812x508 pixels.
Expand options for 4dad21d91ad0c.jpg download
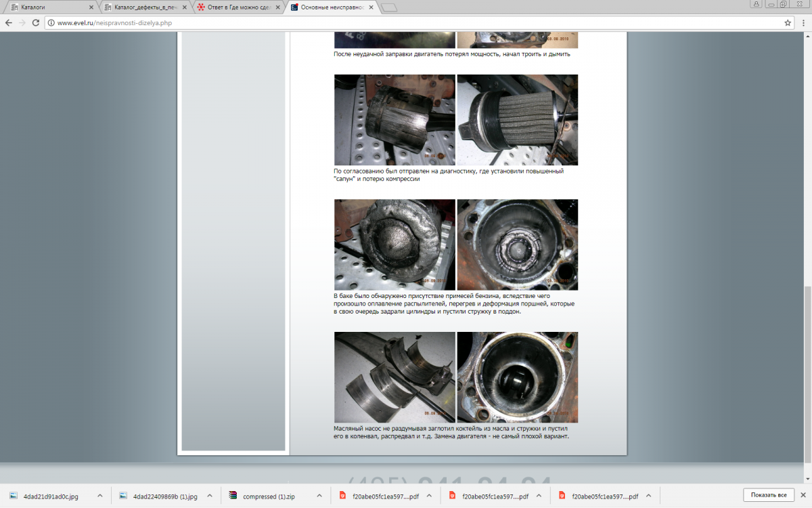click(99, 496)
